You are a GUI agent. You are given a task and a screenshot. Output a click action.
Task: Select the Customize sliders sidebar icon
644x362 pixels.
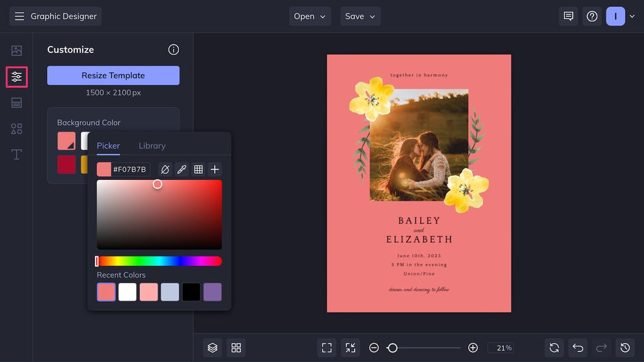click(x=17, y=77)
